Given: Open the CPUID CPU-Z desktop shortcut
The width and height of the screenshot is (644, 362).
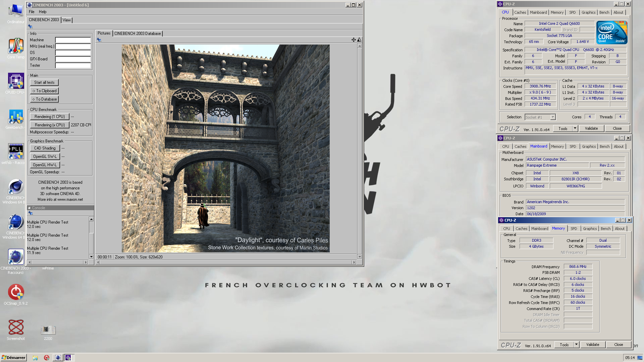Looking at the screenshot, I should pyautogui.click(x=15, y=83).
